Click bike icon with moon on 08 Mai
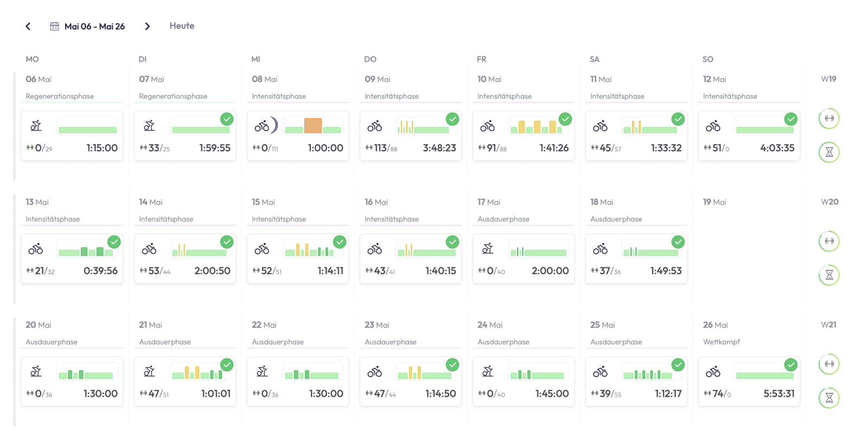The width and height of the screenshot is (868, 445). click(266, 126)
